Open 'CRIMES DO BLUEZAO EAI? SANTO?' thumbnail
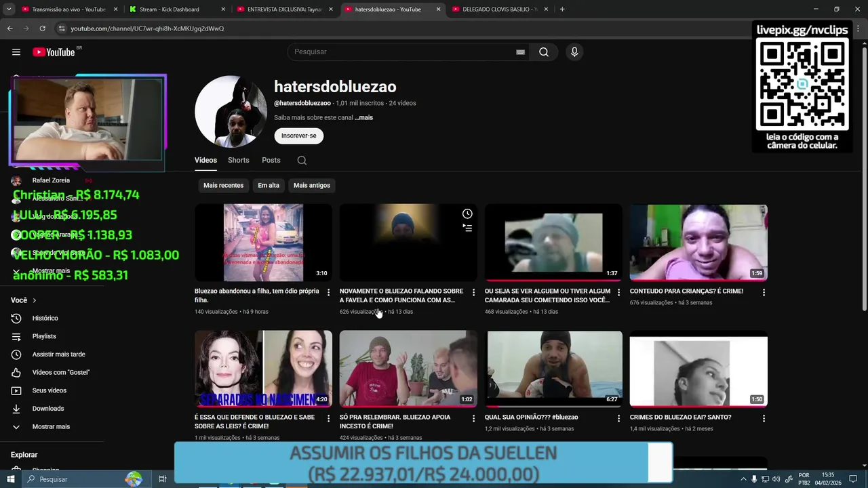The height and width of the screenshot is (488, 868). click(698, 369)
